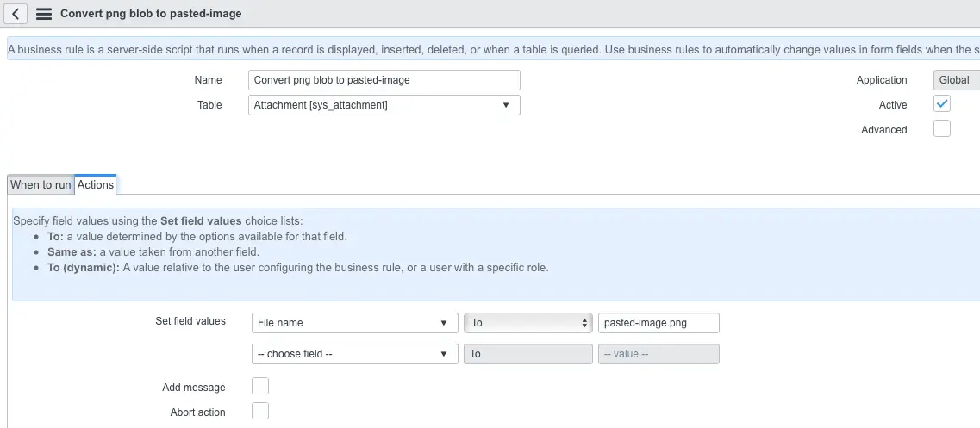This screenshot has height=428, width=980.
Task: Click the Application field showing Global
Action: point(956,80)
